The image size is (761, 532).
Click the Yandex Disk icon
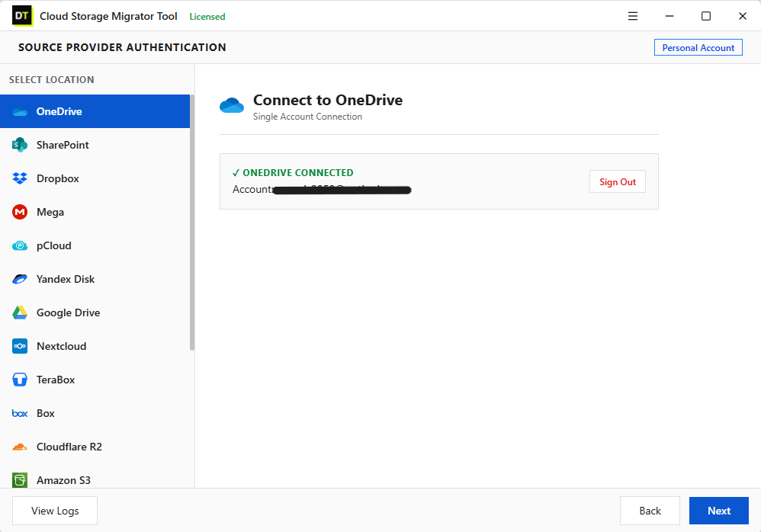(x=20, y=279)
